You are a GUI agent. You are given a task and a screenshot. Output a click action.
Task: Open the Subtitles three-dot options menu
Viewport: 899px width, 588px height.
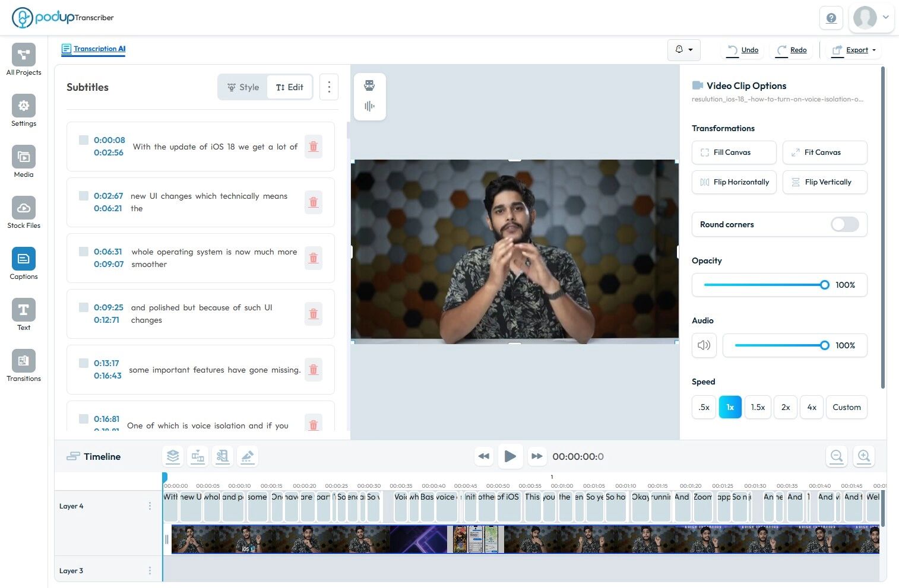click(329, 87)
